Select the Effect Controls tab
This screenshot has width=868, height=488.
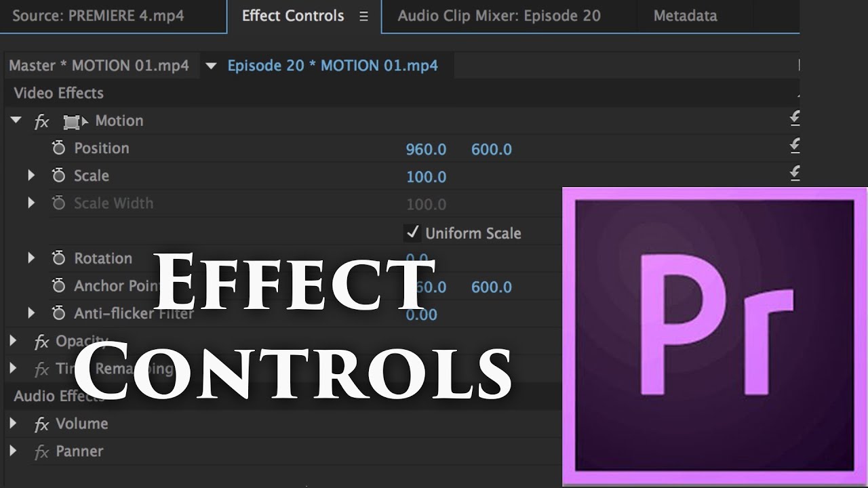293,16
